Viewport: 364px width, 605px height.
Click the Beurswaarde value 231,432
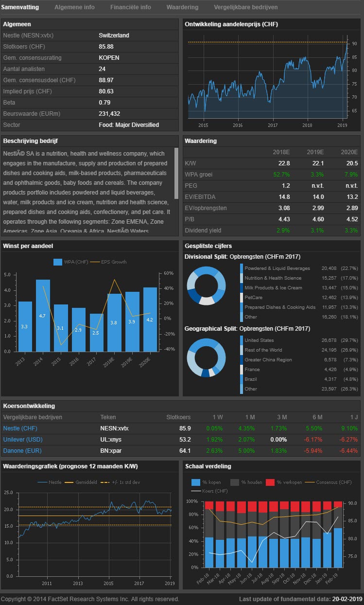[109, 114]
